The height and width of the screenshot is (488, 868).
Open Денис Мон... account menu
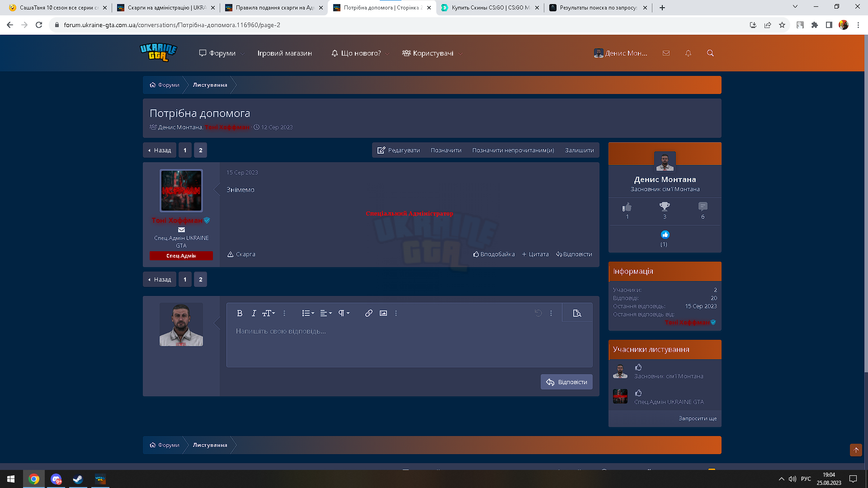click(621, 53)
